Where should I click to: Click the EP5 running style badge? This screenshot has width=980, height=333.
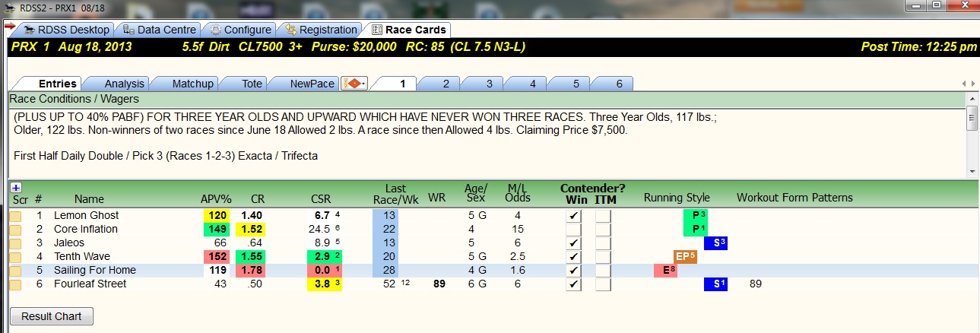click(x=686, y=257)
